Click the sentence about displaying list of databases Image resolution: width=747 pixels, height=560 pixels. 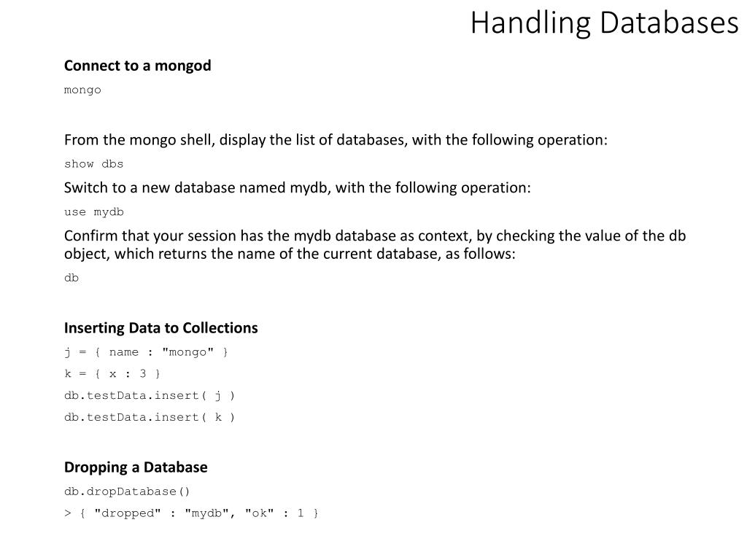(x=336, y=140)
